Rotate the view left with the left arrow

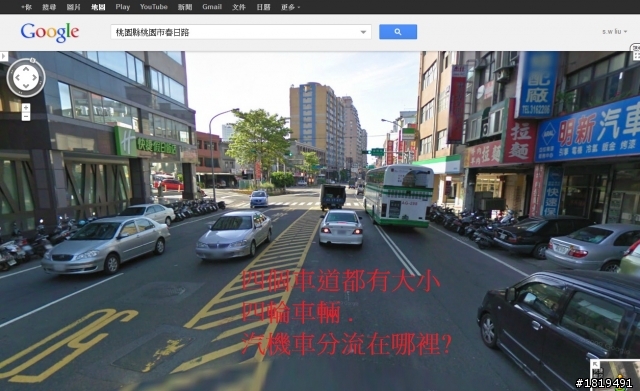[18, 78]
